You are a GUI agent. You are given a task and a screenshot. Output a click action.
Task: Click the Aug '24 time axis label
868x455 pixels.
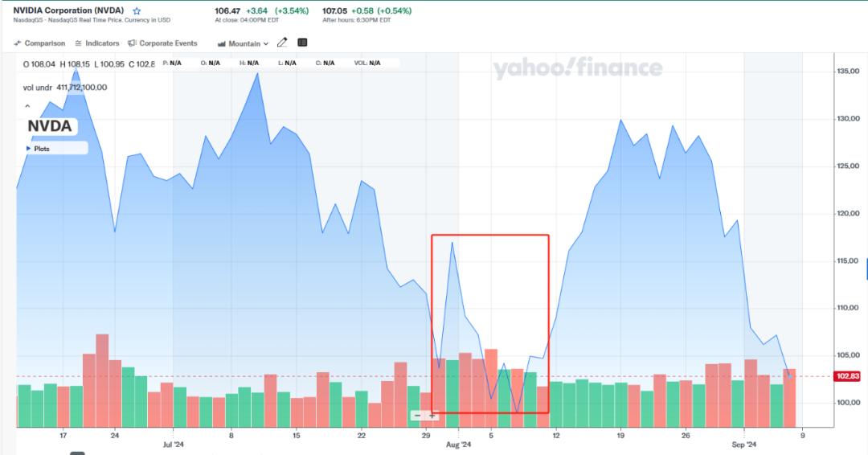457,444
